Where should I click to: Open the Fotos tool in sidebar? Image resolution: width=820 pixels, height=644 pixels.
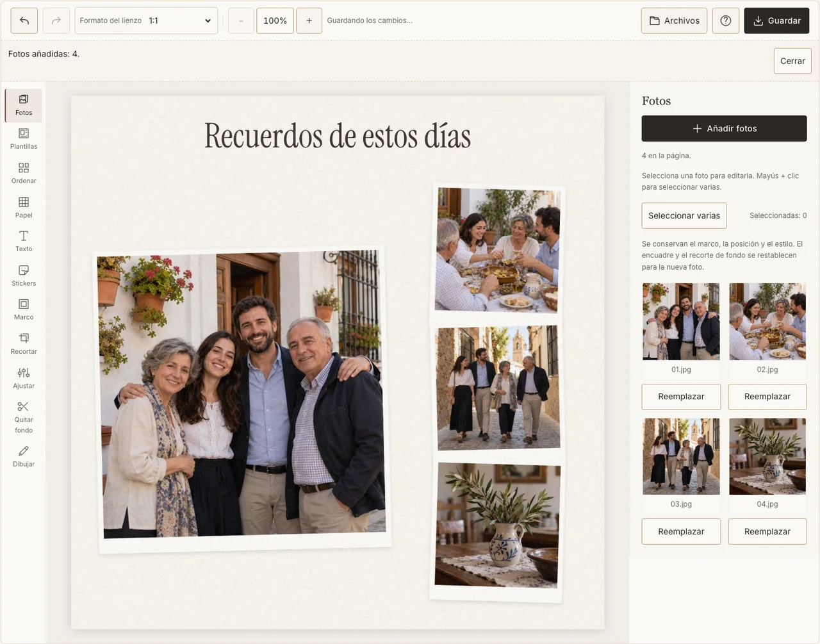(24, 105)
